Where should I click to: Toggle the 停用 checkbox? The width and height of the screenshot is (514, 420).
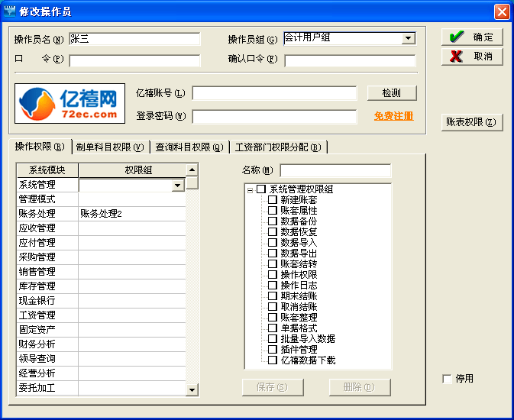point(447,379)
